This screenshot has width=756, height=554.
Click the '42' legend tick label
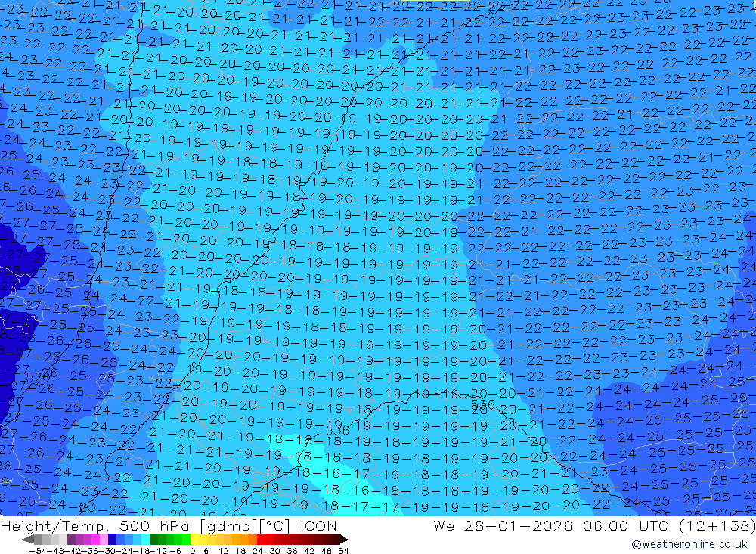coord(309,551)
